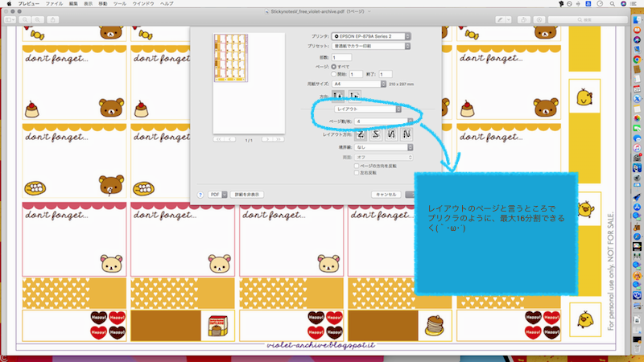Click the 詳細を非表示 hide details button
Screen dimensions: 644x362
click(x=247, y=195)
